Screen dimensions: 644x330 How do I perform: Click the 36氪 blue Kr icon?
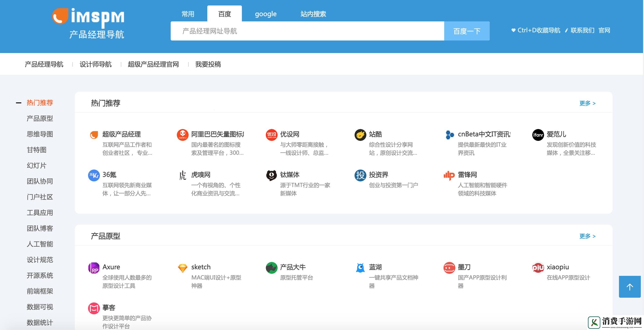point(94,175)
